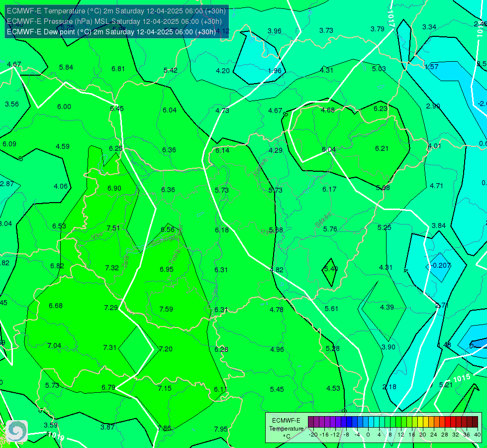This screenshot has height=448, width=487.
Task: Click the map value 1.96
Action: click(x=275, y=71)
